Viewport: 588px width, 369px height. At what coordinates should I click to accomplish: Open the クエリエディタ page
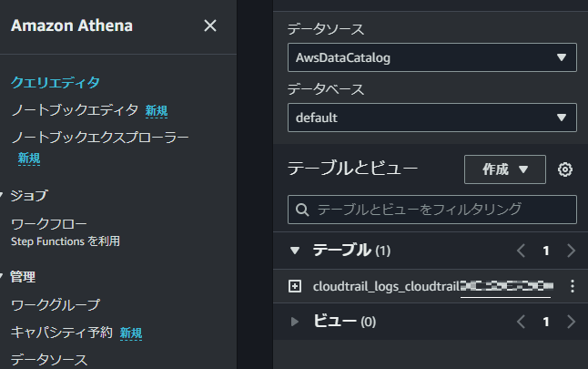pos(56,83)
